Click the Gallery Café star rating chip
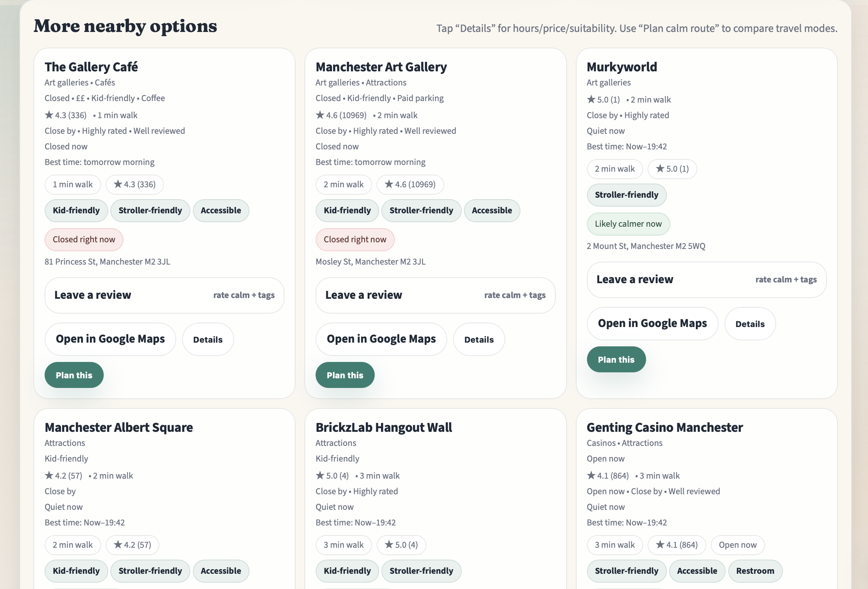The width and height of the screenshot is (868, 589). (135, 184)
